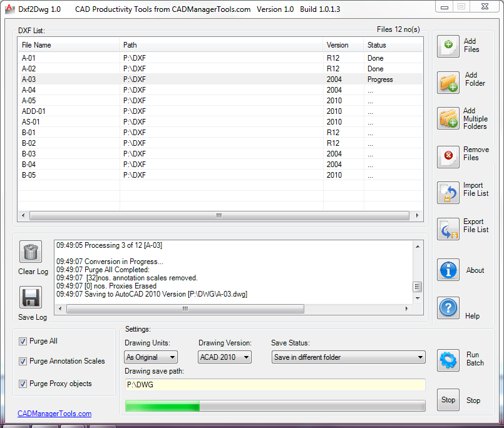Click the Save Log floppy icon
The height and width of the screenshot is (428, 504).
coord(31,297)
